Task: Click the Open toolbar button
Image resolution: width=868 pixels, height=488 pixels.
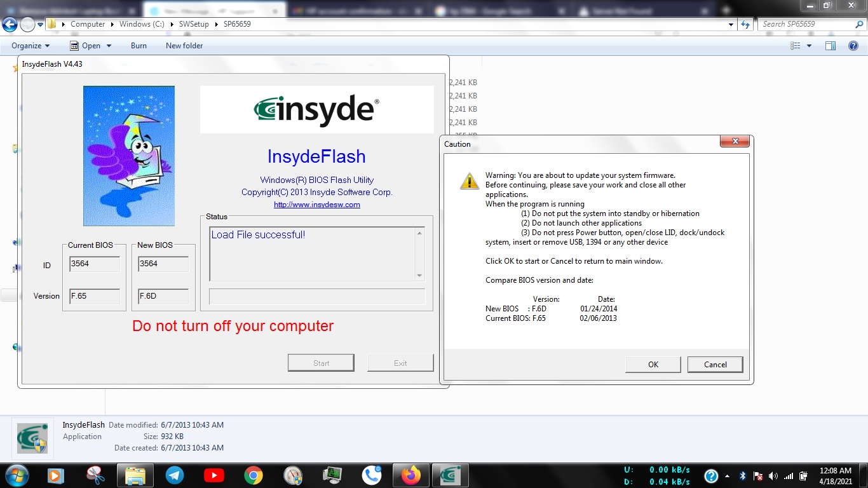Action: (86, 46)
